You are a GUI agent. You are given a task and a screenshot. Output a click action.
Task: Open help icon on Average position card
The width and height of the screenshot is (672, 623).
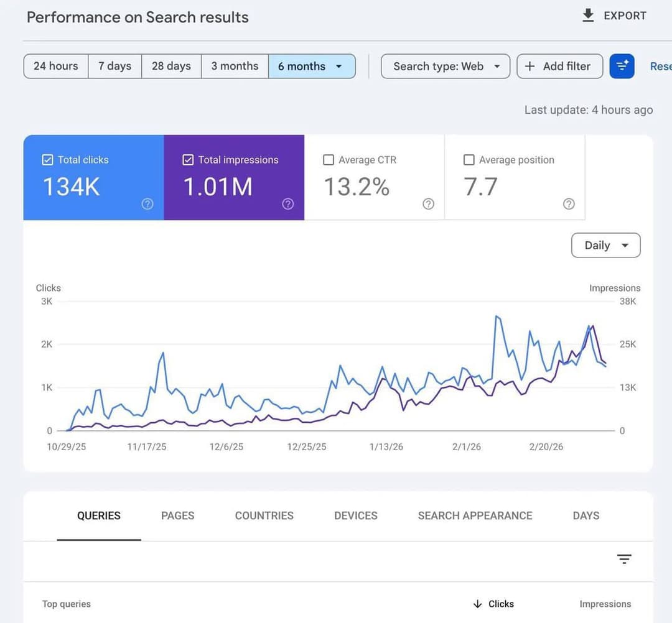click(x=569, y=204)
